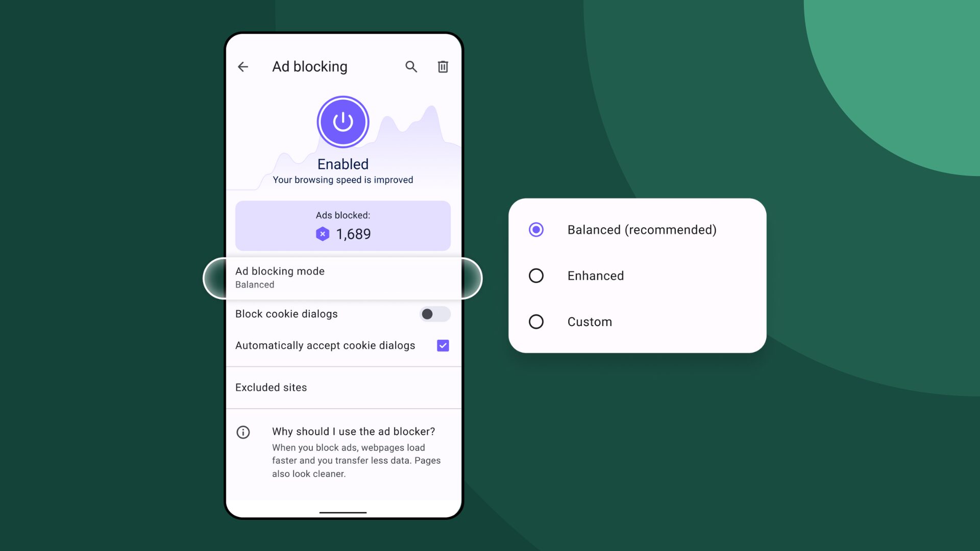Click the Balanced mode subtitle text
Screen dimensions: 980x551
coord(254,284)
